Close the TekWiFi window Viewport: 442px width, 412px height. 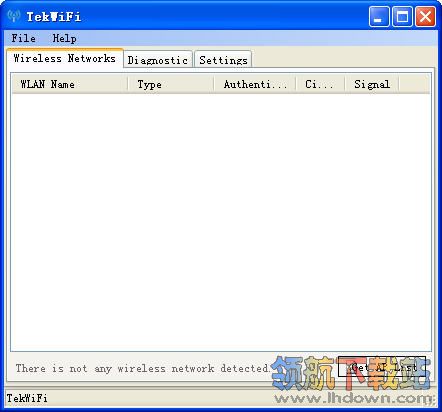click(425, 16)
